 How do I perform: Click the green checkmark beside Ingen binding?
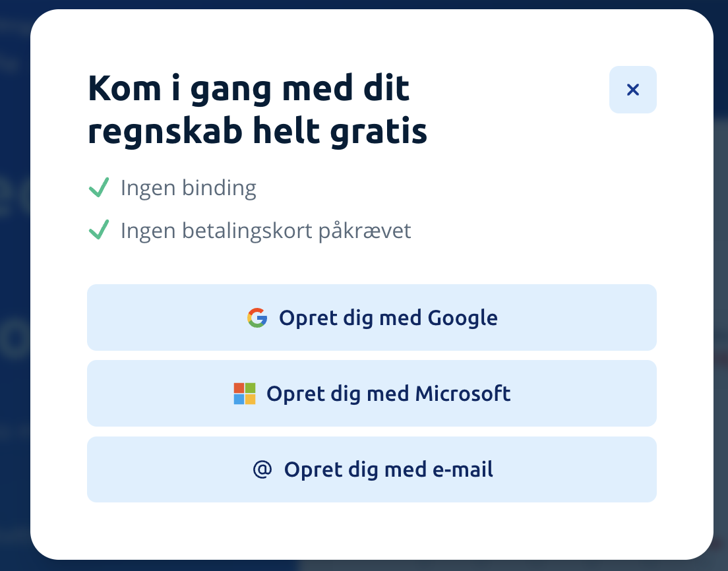pos(99,187)
